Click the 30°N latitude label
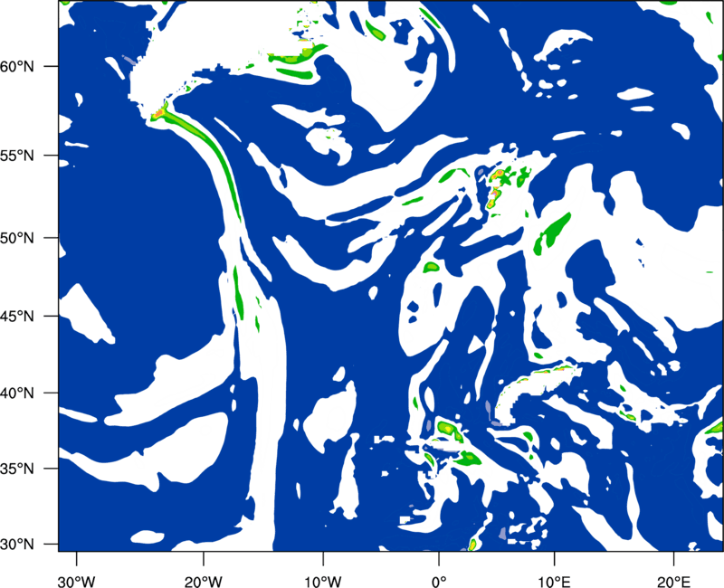This screenshot has width=724, height=588. (x=17, y=545)
